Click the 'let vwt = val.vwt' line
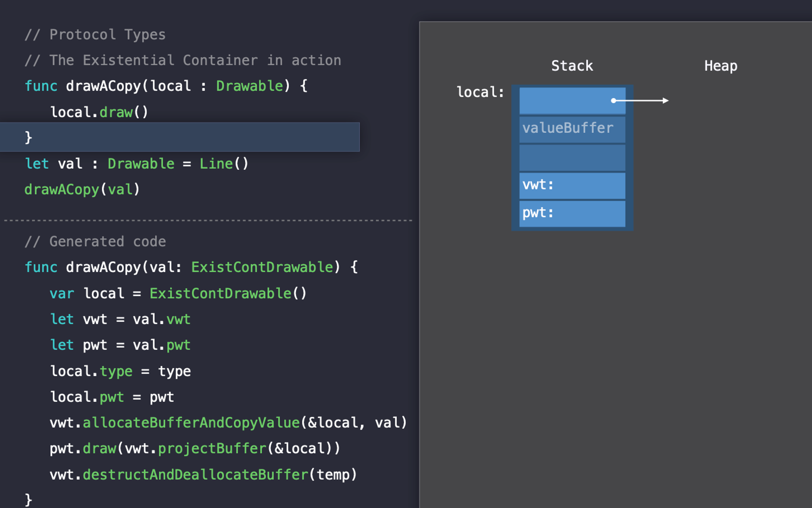 click(x=120, y=319)
